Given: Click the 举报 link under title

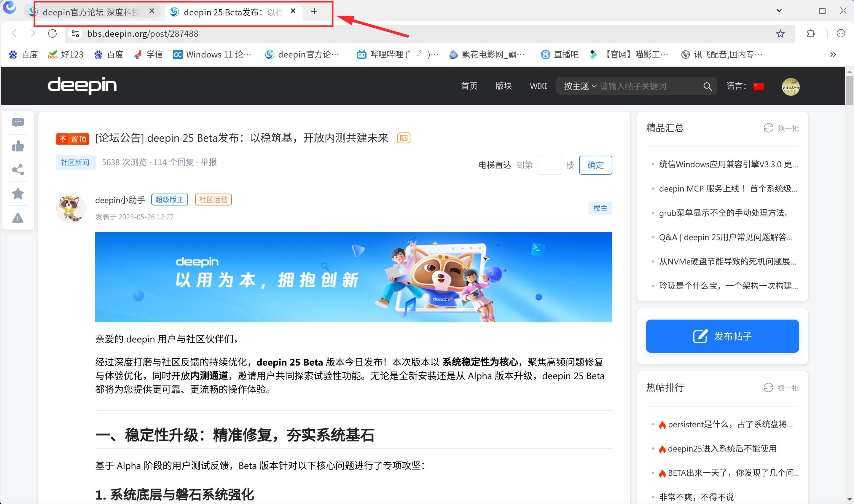Looking at the screenshot, I should (208, 162).
